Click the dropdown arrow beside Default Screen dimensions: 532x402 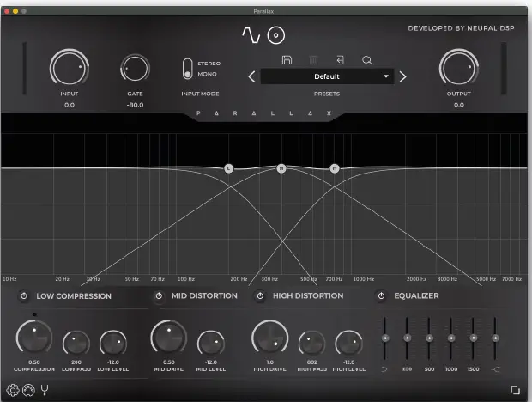coord(386,76)
